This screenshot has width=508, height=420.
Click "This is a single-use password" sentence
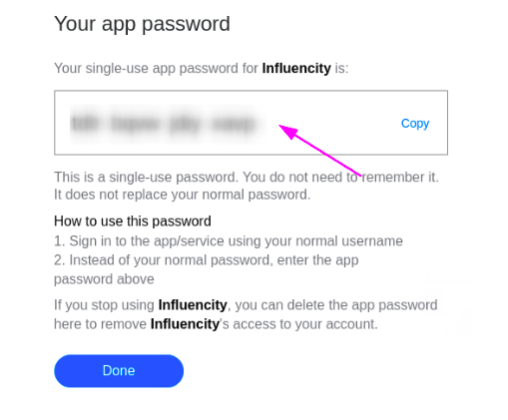pos(147,178)
